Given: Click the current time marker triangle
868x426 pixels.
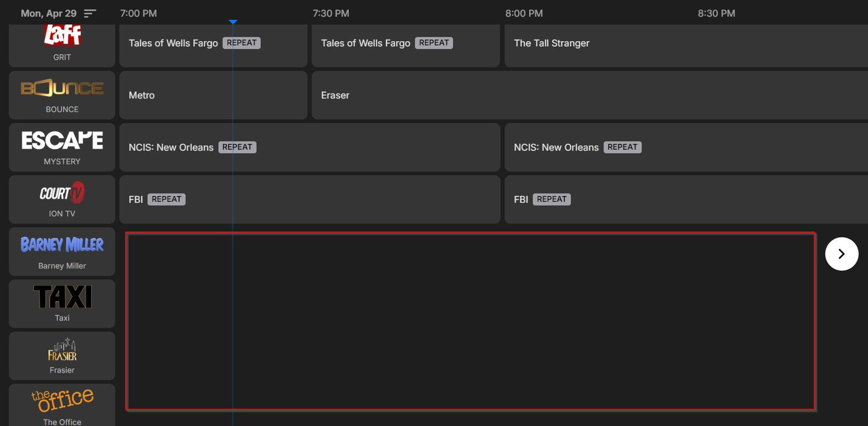Looking at the screenshot, I should 233,22.
